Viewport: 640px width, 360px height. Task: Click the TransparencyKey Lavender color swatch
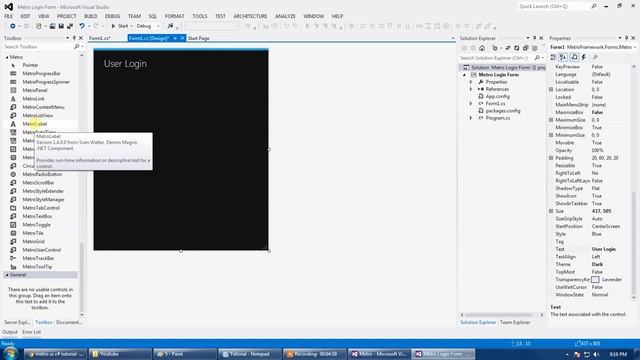pyautogui.click(x=596, y=280)
